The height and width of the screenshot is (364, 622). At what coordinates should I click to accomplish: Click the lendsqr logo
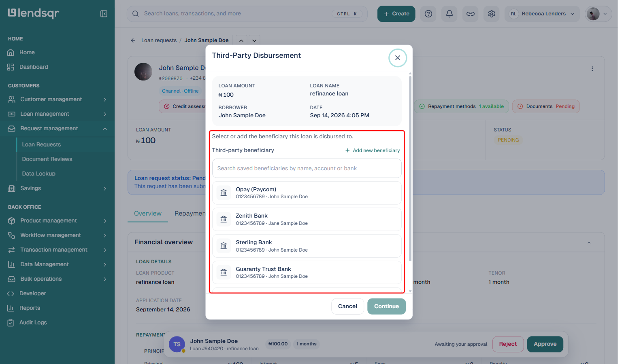pyautogui.click(x=34, y=13)
